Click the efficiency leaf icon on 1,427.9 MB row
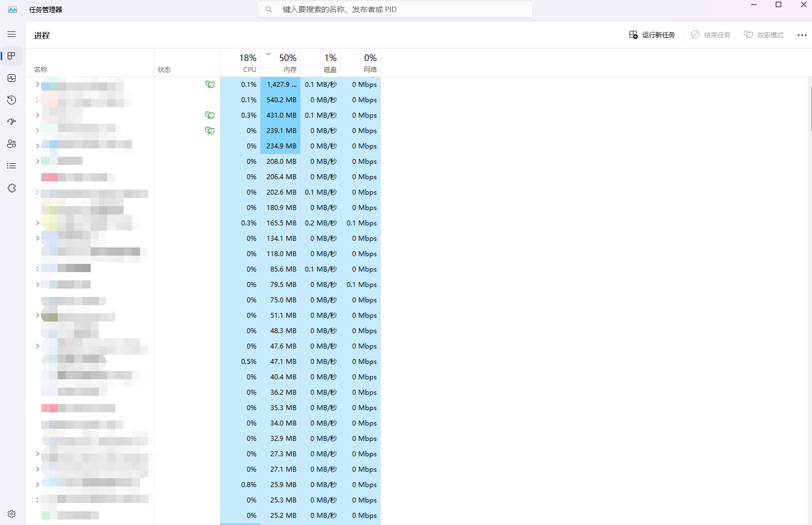Viewport: 812px width, 525px height. point(210,85)
